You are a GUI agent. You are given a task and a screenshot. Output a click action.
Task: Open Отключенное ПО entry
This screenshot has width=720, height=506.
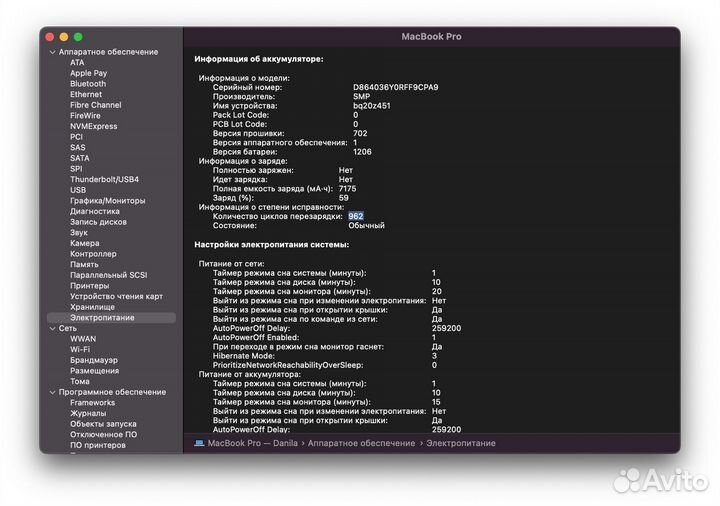pos(103,434)
